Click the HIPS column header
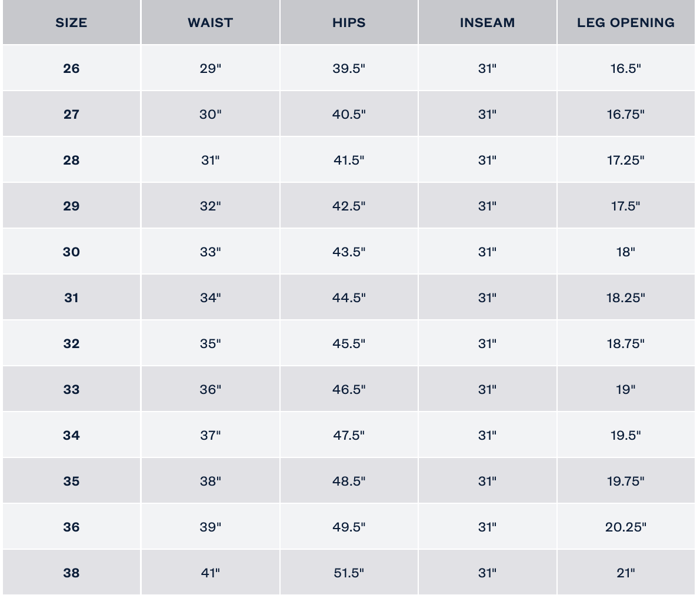Image resolution: width=700 pixels, height=595 pixels. coord(349,23)
